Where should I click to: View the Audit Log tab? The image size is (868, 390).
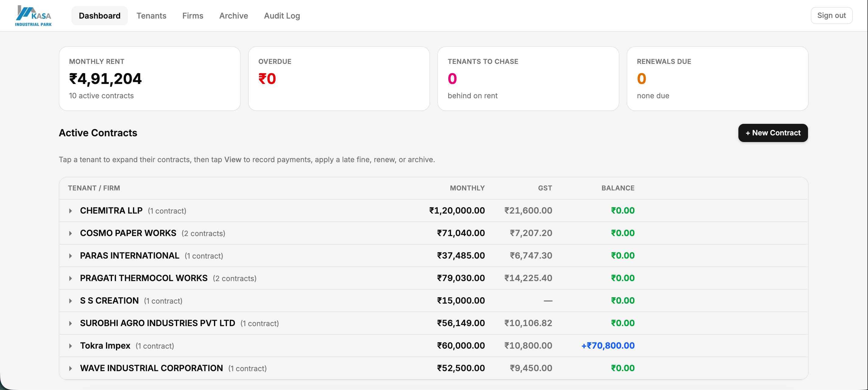[x=282, y=16]
